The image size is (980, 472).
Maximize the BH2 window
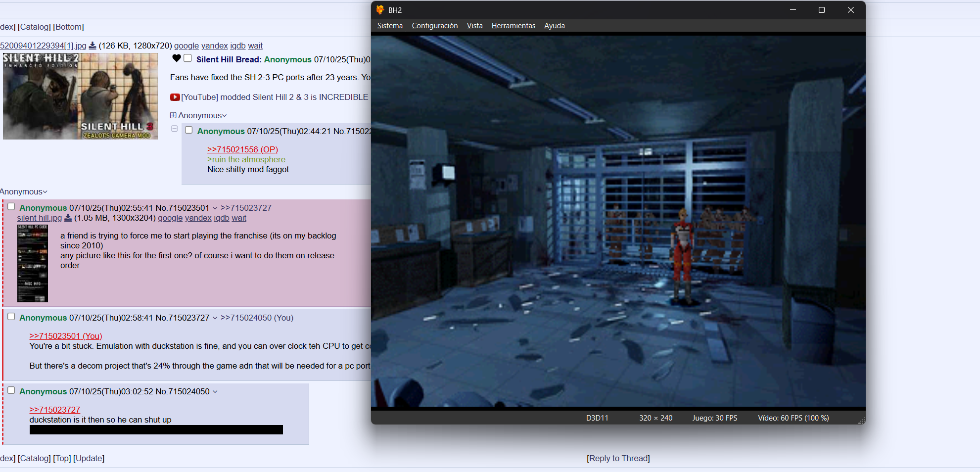pyautogui.click(x=822, y=10)
